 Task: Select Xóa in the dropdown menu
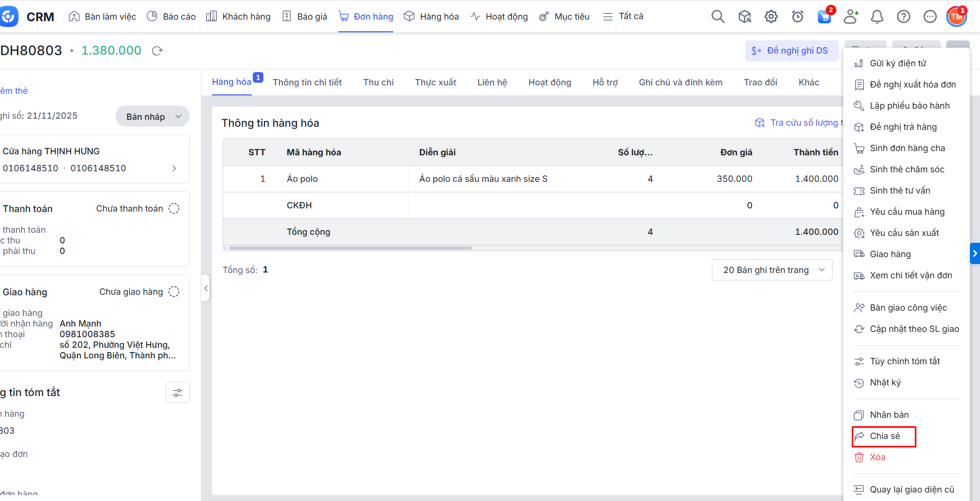click(x=877, y=458)
